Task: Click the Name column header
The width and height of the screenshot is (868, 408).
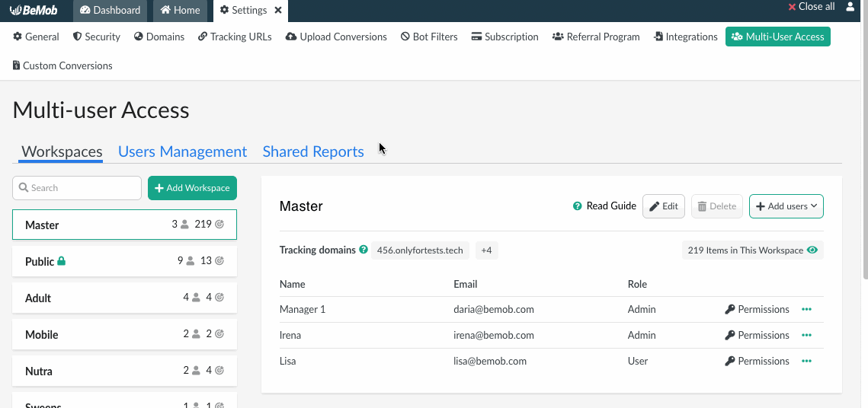Action: coord(293,284)
